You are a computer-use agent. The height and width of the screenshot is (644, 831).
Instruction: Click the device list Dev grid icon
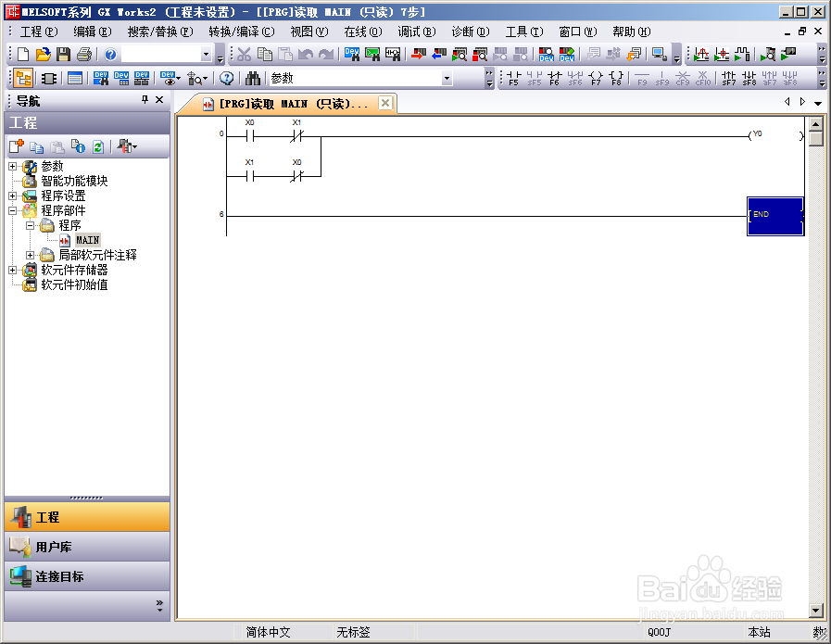point(120,79)
